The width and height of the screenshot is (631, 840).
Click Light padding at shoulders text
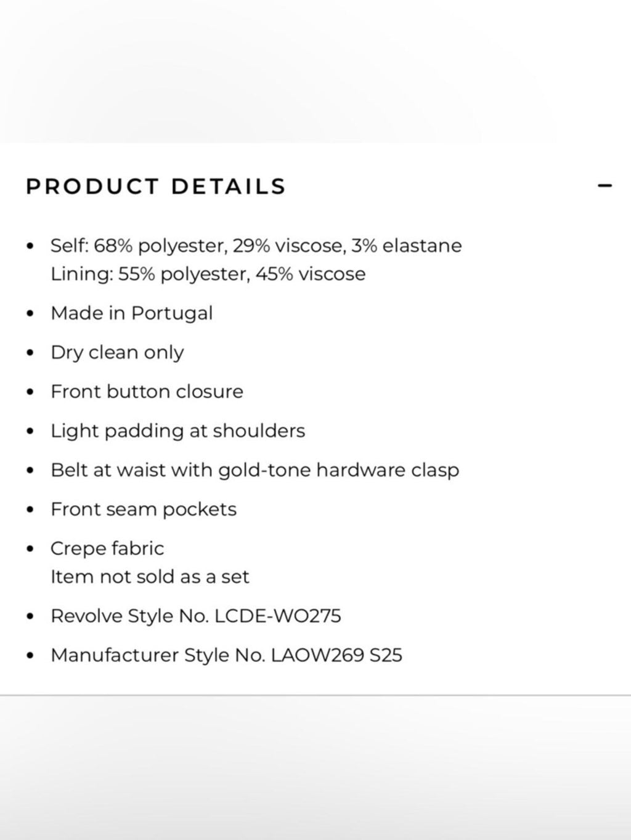point(178,430)
